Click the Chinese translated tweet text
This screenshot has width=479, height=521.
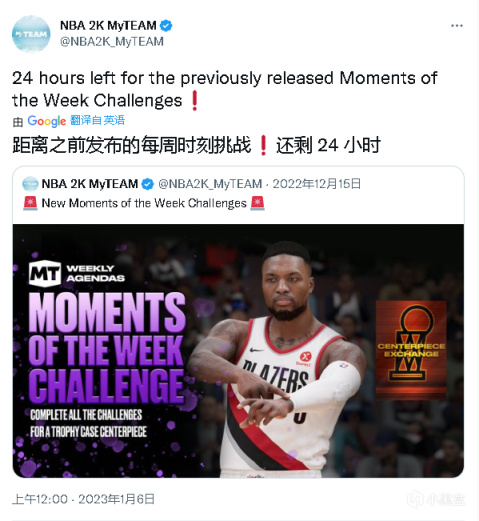tap(196, 145)
